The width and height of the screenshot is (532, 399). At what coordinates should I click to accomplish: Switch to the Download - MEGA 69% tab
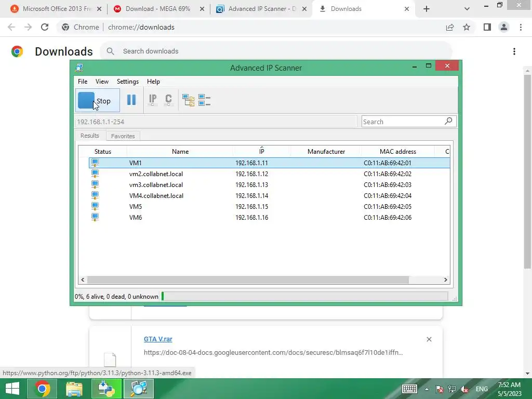click(158, 9)
